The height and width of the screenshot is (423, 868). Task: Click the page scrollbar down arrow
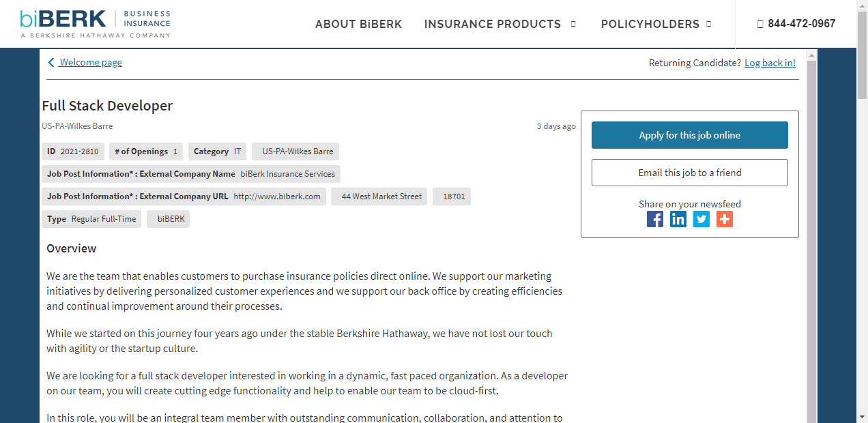(862, 415)
